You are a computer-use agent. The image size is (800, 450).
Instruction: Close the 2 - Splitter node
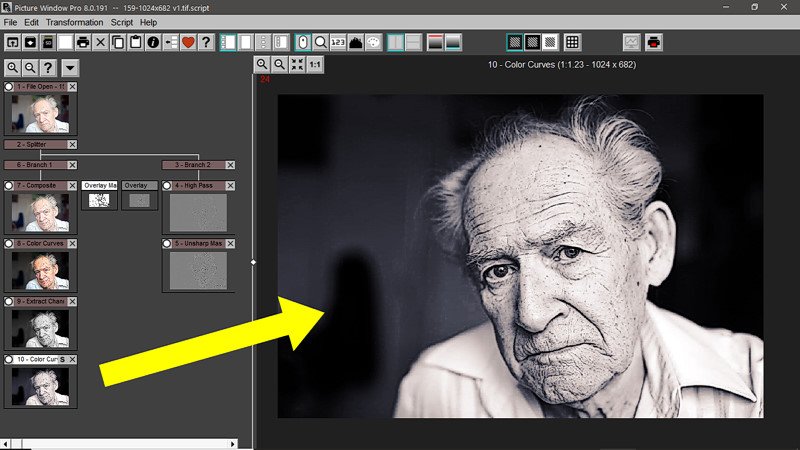(x=72, y=145)
